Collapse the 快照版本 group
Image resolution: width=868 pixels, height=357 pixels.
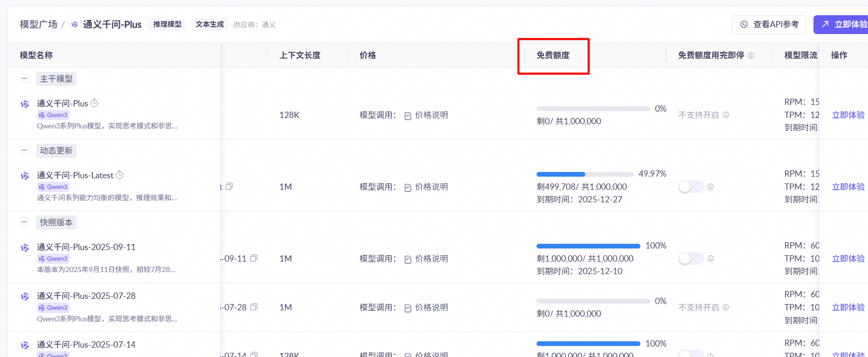24,222
